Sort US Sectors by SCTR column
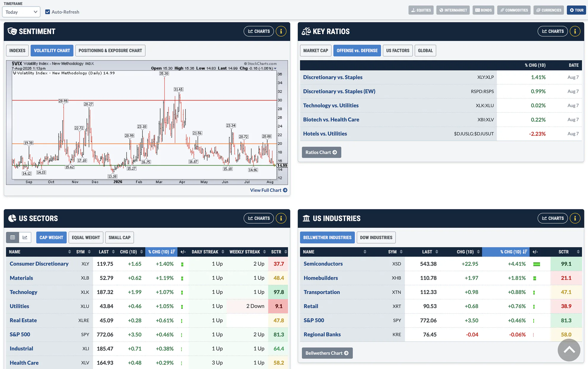Image resolution: width=588 pixels, height=369 pixels. point(278,252)
